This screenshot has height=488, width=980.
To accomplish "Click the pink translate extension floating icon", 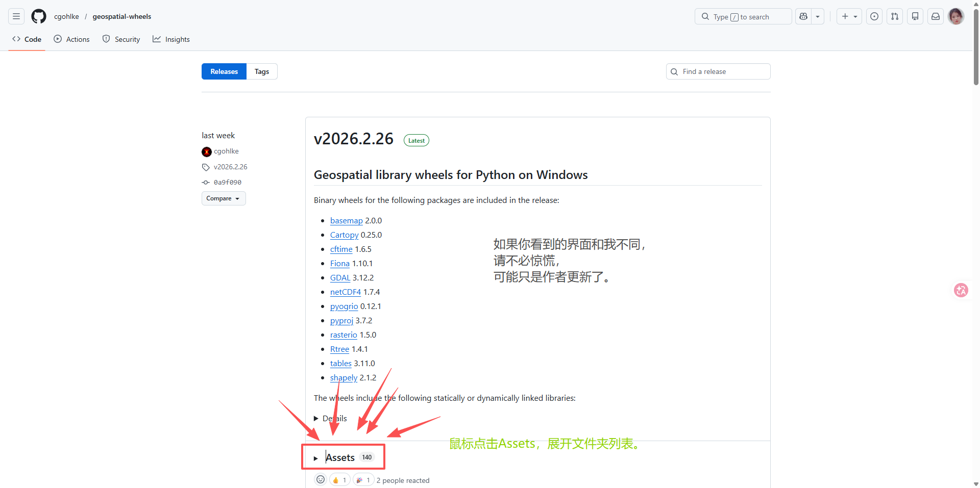I will pyautogui.click(x=961, y=290).
